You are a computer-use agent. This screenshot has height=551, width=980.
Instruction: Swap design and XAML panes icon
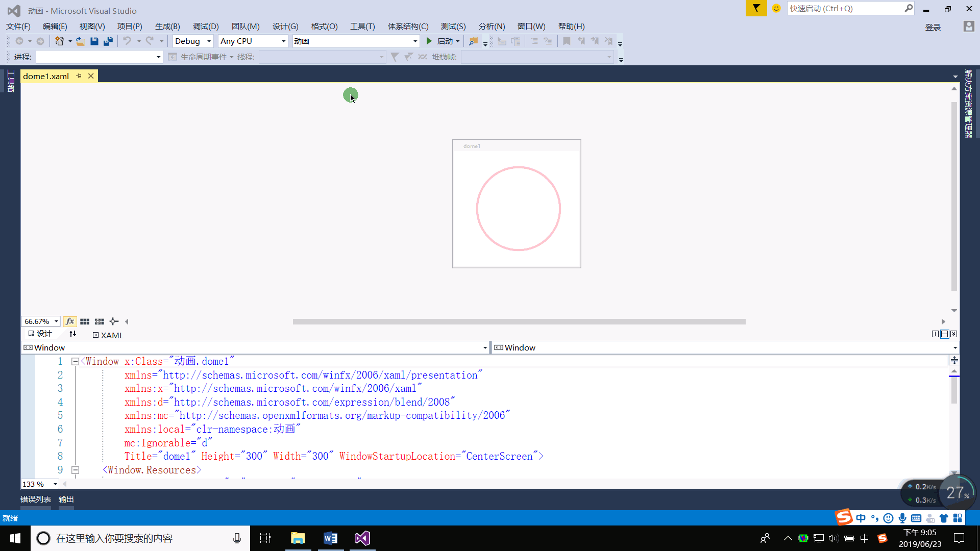[72, 334]
